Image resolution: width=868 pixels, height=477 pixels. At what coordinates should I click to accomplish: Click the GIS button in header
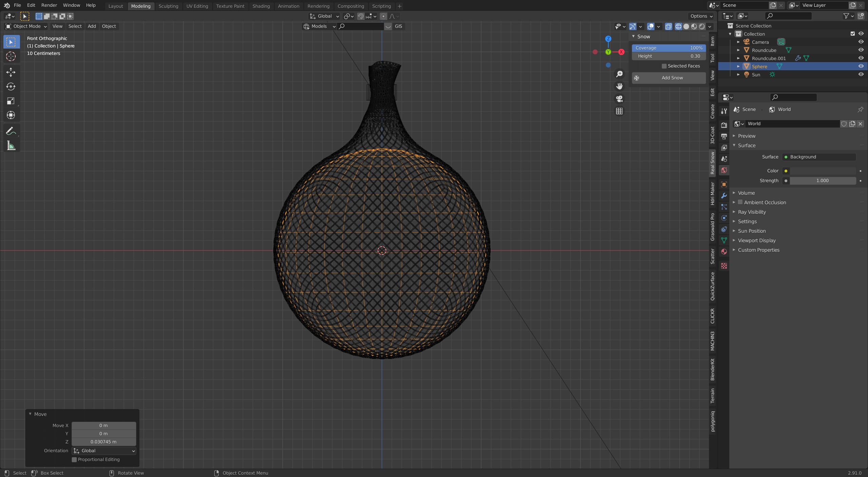398,26
